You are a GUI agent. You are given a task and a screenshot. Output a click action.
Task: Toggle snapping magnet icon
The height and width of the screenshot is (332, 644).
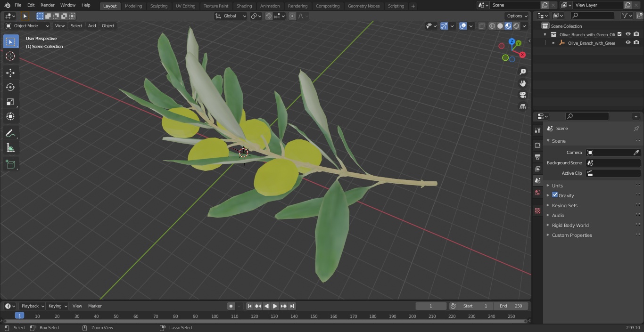[269, 16]
